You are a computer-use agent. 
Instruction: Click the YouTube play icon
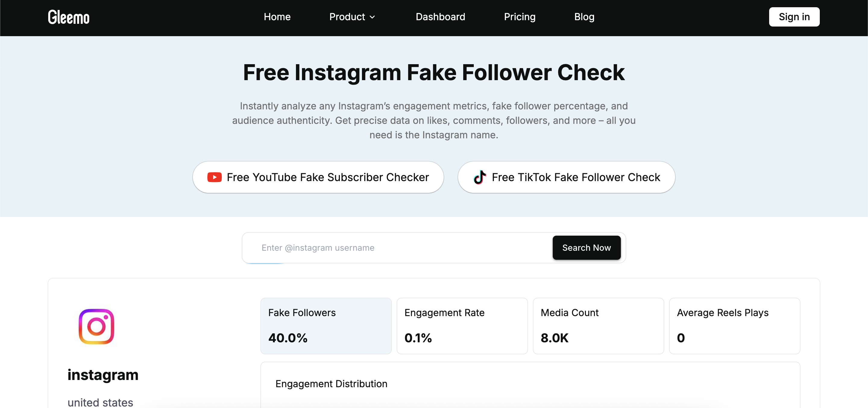click(x=214, y=177)
